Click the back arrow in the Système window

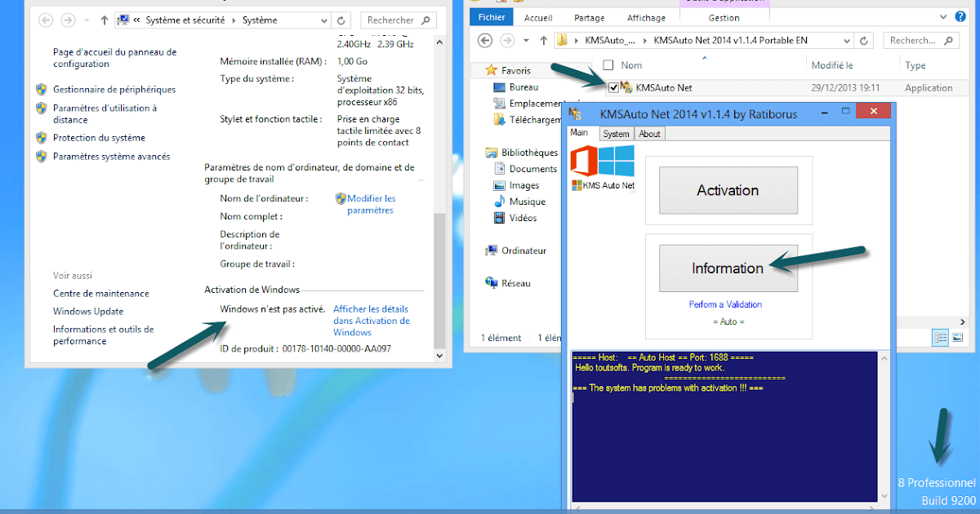coord(47,20)
